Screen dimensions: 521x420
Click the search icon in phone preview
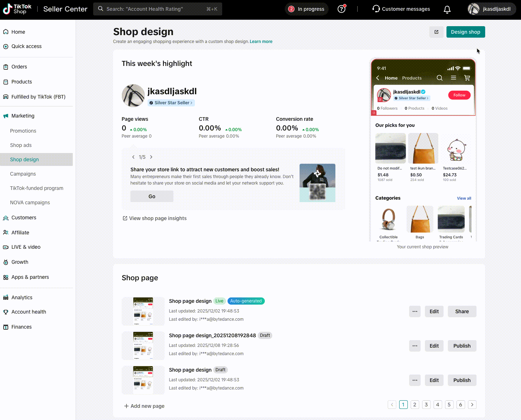pos(440,78)
